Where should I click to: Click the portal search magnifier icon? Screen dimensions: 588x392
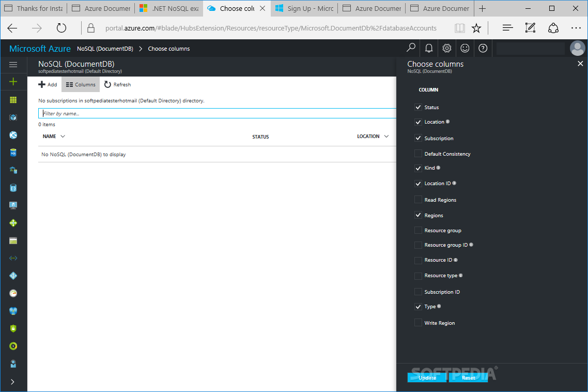pyautogui.click(x=411, y=48)
